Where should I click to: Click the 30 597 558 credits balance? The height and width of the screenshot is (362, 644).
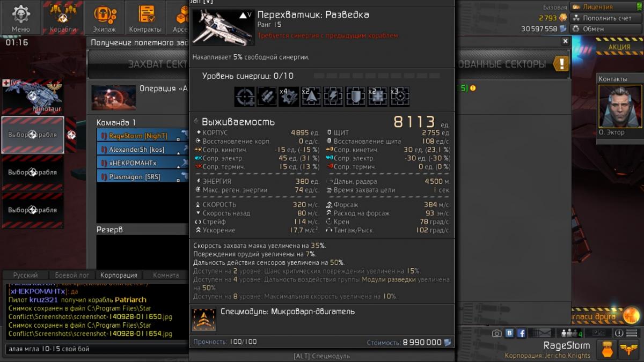[544, 29]
